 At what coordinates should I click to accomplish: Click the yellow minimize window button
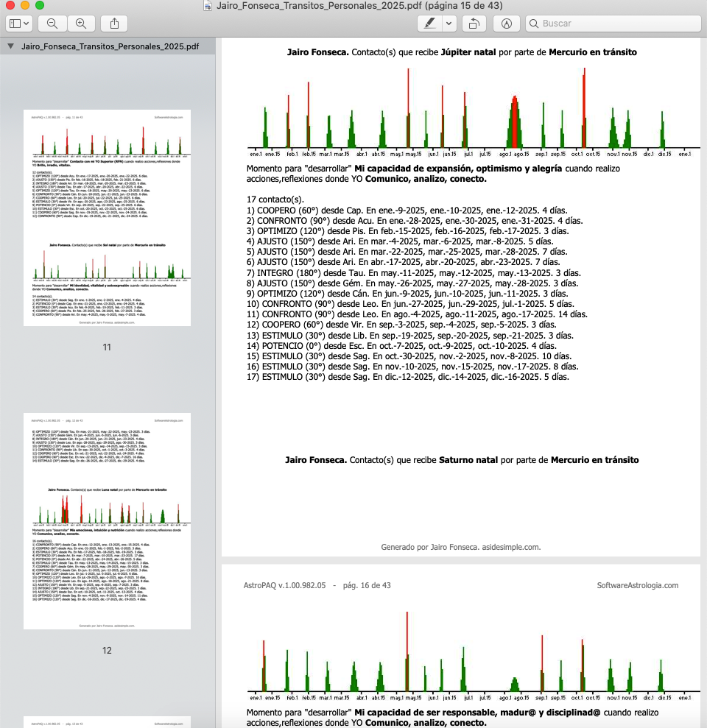pos(25,6)
